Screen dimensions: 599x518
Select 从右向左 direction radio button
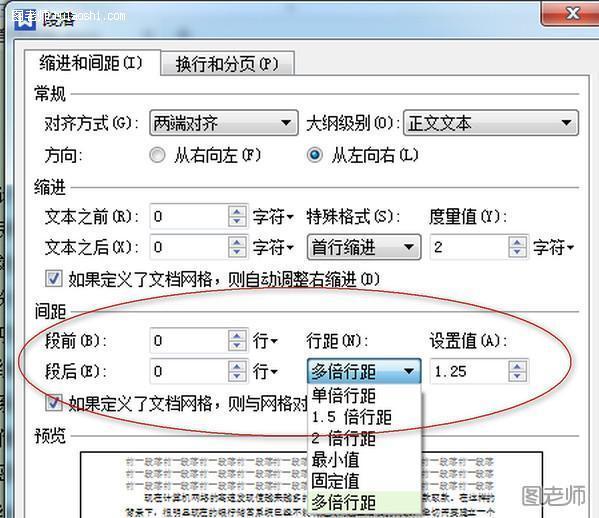pos(157,155)
